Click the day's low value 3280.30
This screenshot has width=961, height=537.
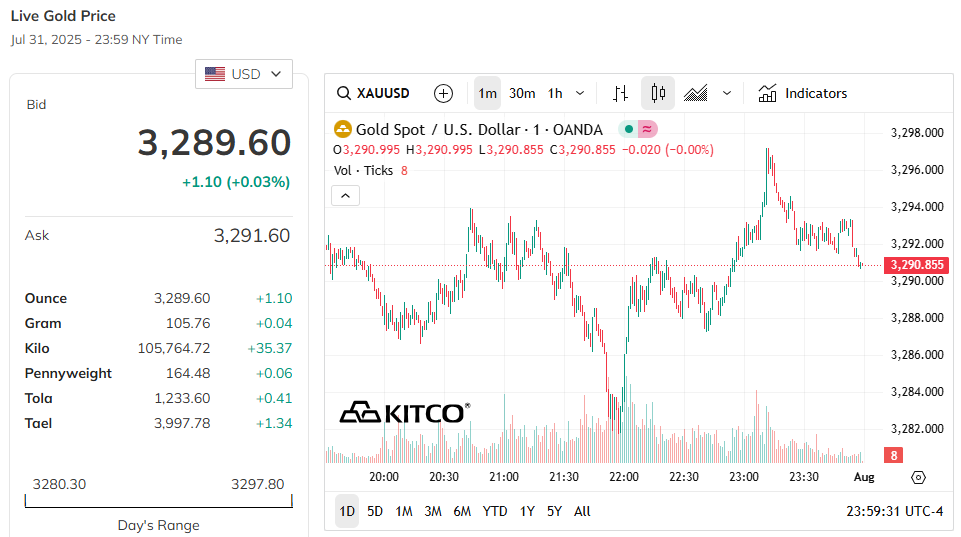point(59,484)
